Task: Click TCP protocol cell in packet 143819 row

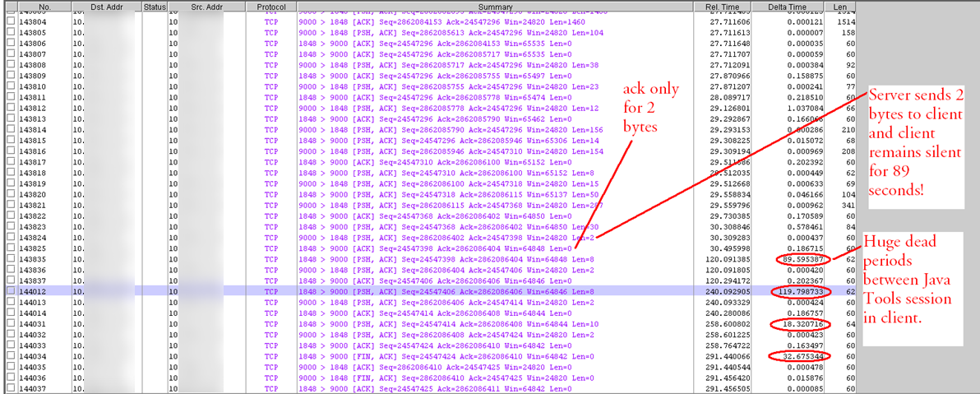Action: (x=271, y=184)
